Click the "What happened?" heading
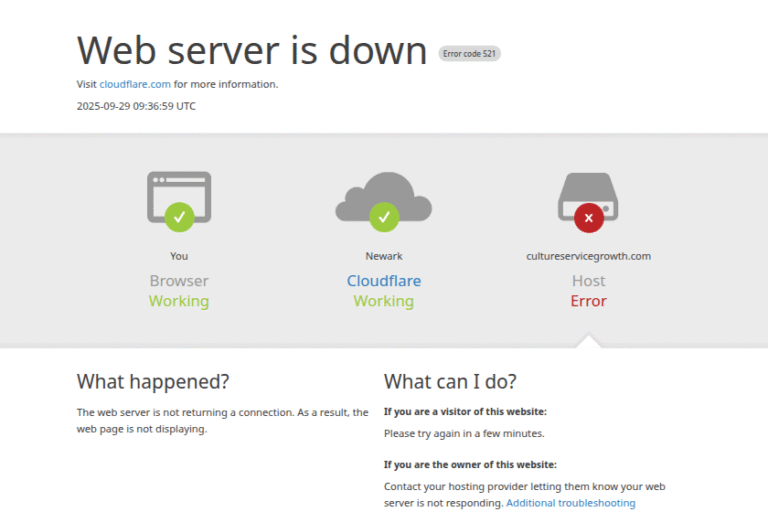The image size is (768, 512). (x=153, y=382)
